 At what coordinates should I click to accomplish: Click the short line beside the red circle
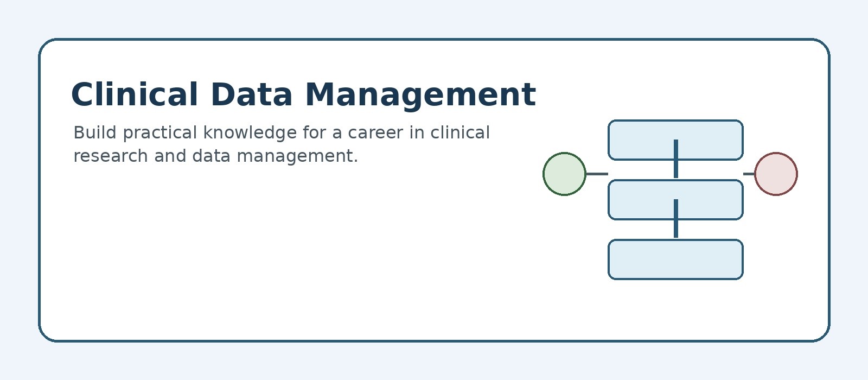tap(749, 174)
